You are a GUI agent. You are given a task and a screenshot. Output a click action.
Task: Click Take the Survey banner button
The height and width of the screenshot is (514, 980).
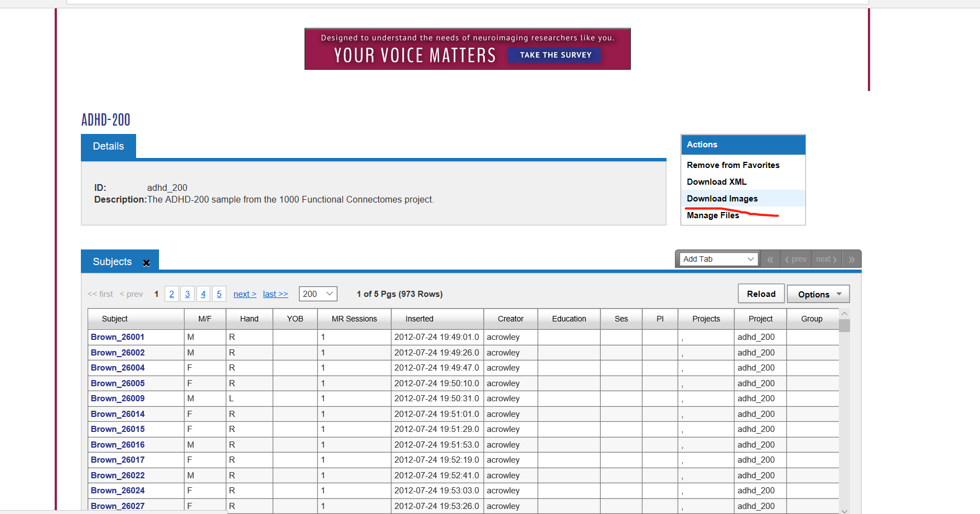[x=555, y=55]
